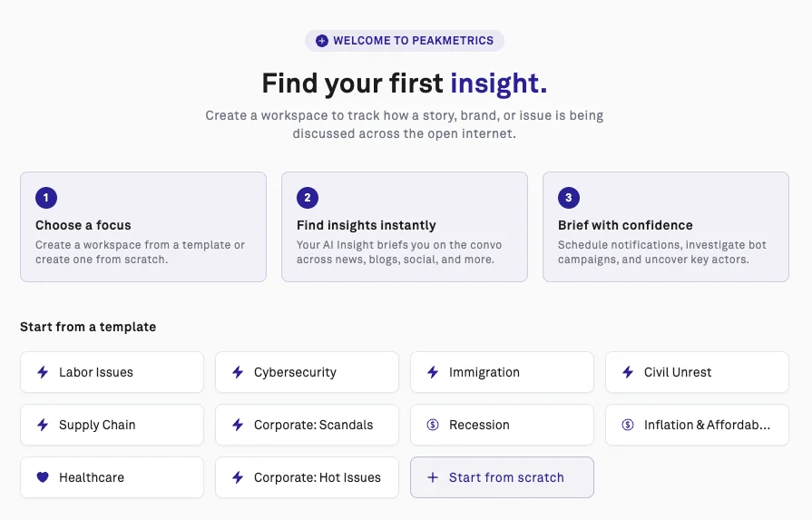Screen dimensions: 812x520
Task: Click the Find insights instantly card title
Action: point(367,225)
